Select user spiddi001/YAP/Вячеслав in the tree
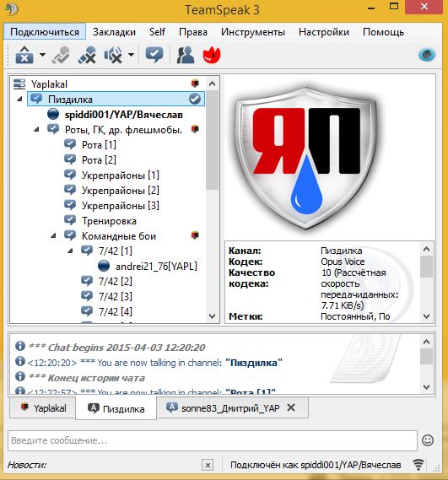Image resolution: width=448 pixels, height=480 pixels. (124, 115)
